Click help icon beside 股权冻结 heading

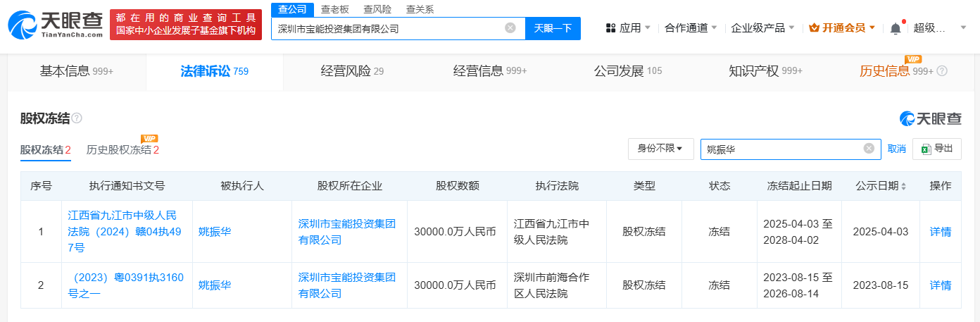(77, 118)
